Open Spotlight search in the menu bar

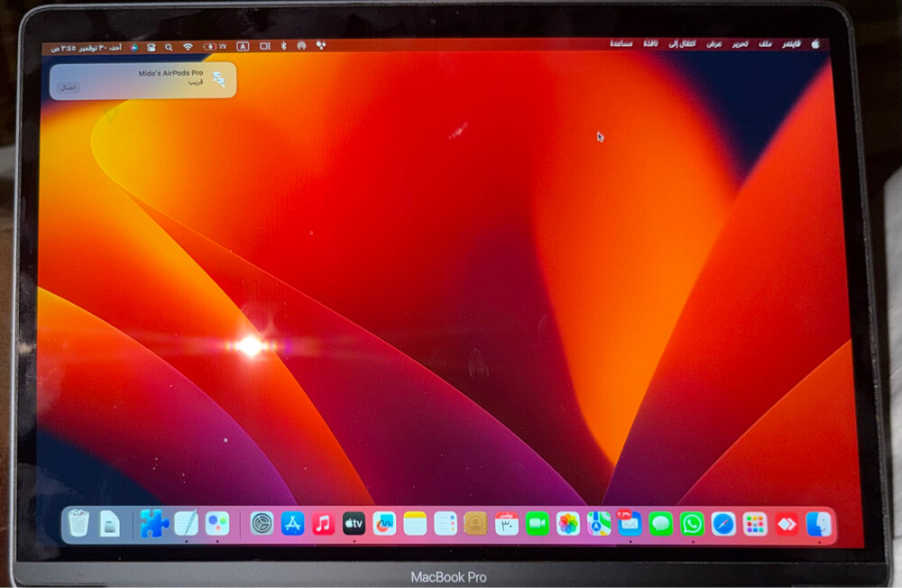[169, 48]
